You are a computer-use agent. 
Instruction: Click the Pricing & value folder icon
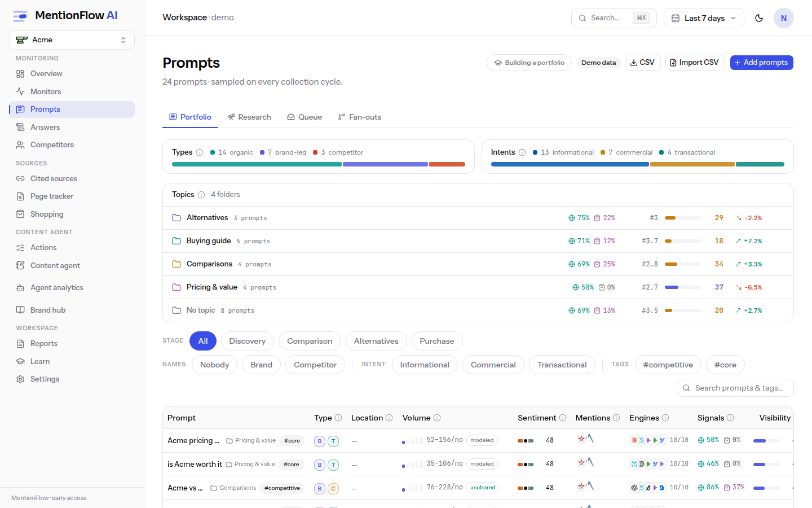176,287
